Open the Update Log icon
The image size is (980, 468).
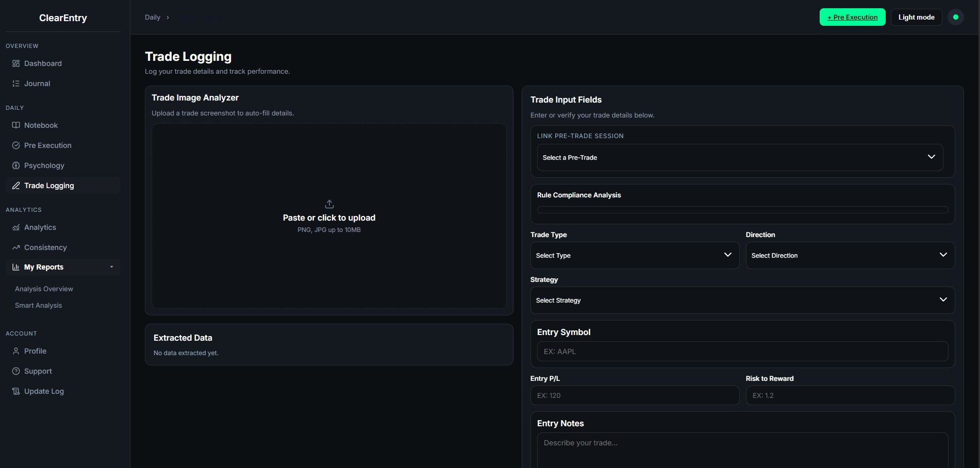click(16, 391)
